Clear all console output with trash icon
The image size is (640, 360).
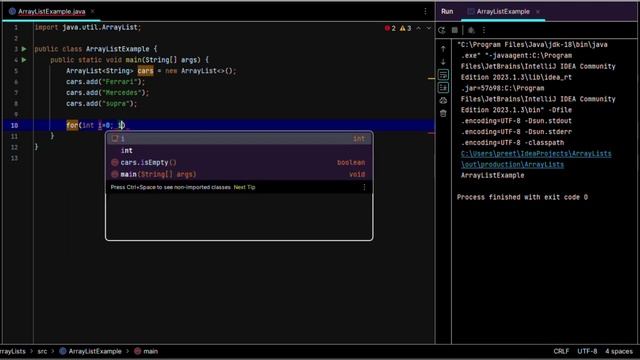coord(443,114)
